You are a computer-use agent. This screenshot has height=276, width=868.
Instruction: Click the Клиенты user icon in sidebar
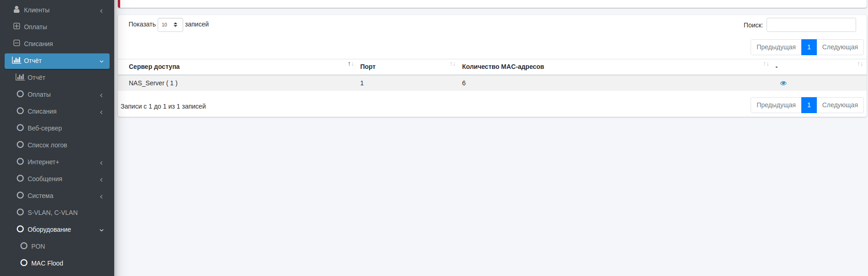(x=16, y=10)
